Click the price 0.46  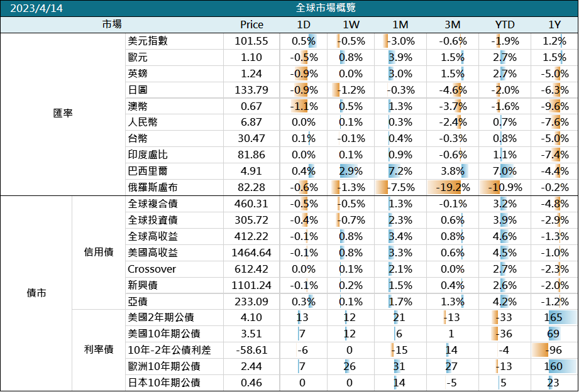[x=251, y=383]
